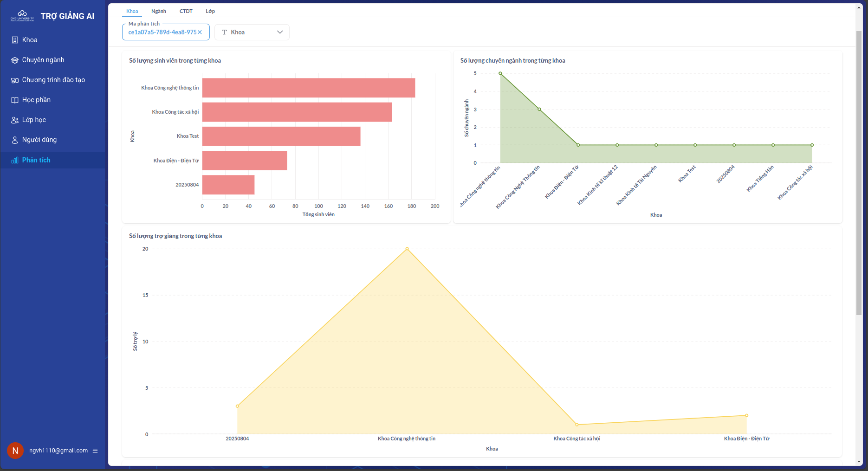
Task: Click the Người dùng user icon
Action: pos(15,140)
